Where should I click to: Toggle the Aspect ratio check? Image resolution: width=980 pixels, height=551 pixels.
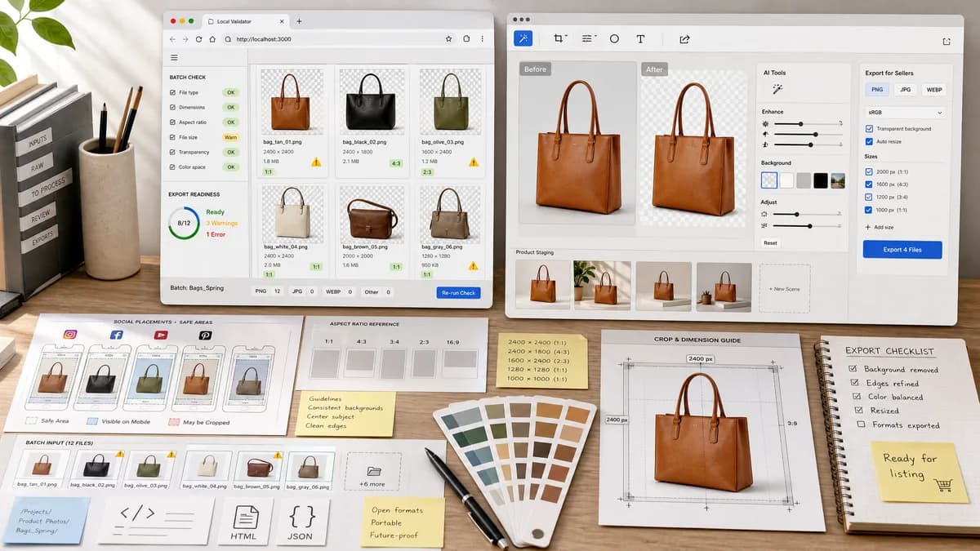tap(172, 122)
